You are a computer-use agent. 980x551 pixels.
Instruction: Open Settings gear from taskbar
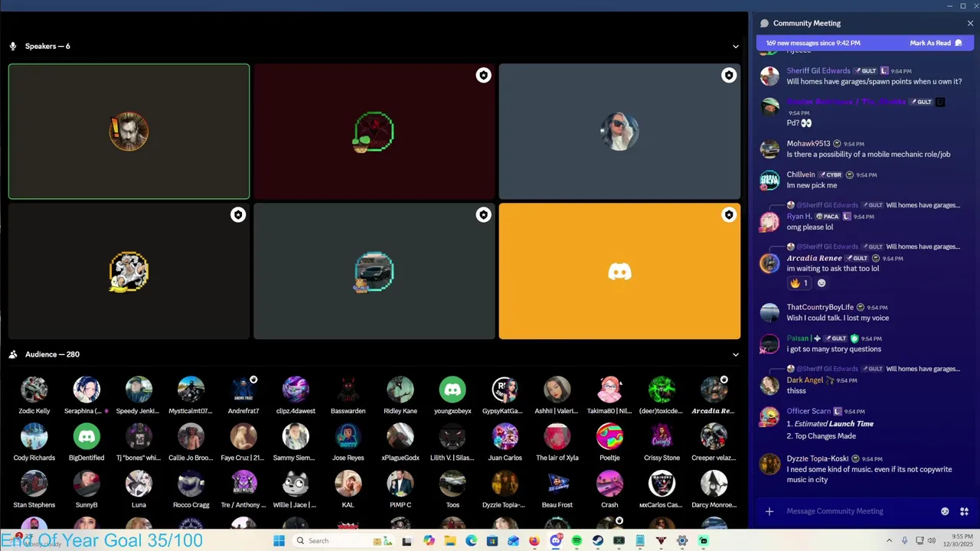point(682,541)
